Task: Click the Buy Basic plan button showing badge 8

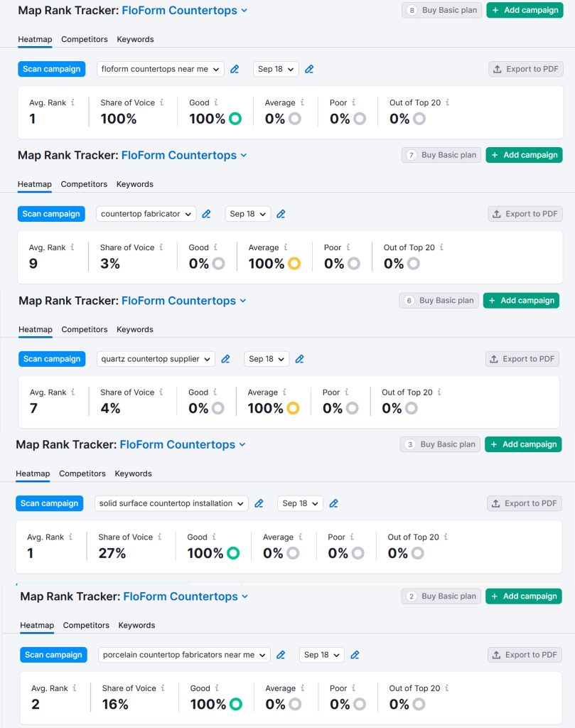Action: tap(441, 10)
